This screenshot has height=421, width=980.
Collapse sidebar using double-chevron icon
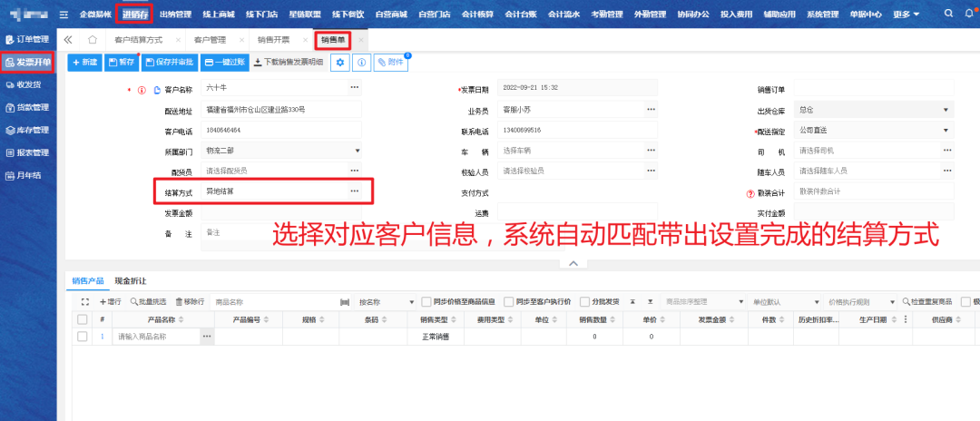coord(68,39)
